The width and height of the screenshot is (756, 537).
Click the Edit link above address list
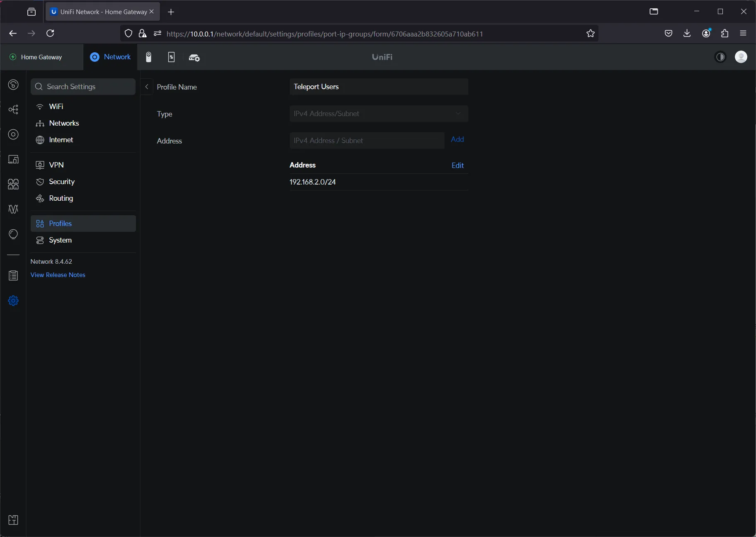coord(458,165)
